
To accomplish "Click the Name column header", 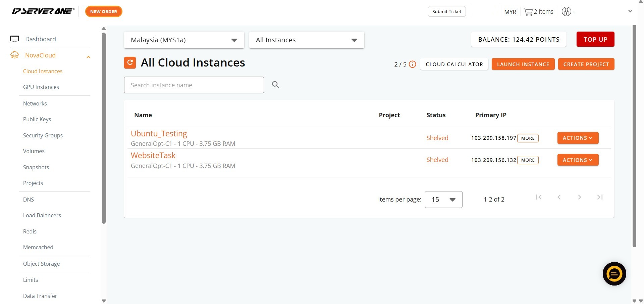I will (x=143, y=115).
